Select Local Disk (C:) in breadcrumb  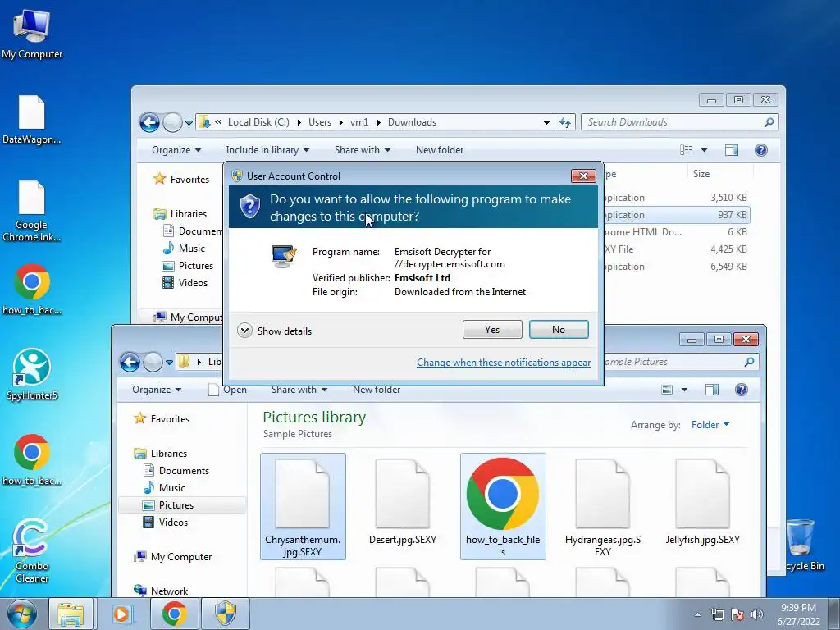coord(258,123)
